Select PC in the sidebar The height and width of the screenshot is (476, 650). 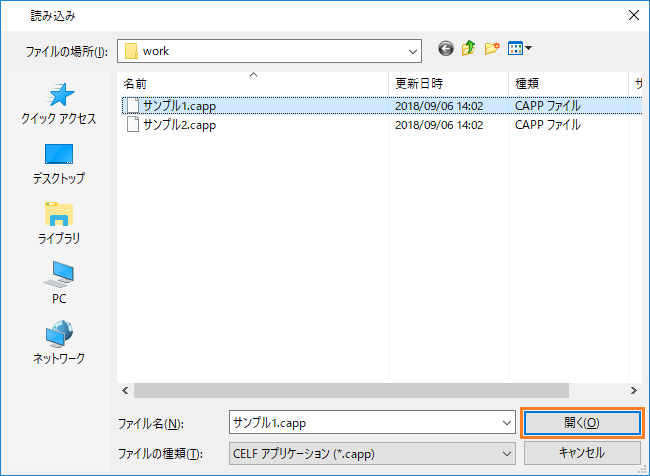tap(59, 284)
